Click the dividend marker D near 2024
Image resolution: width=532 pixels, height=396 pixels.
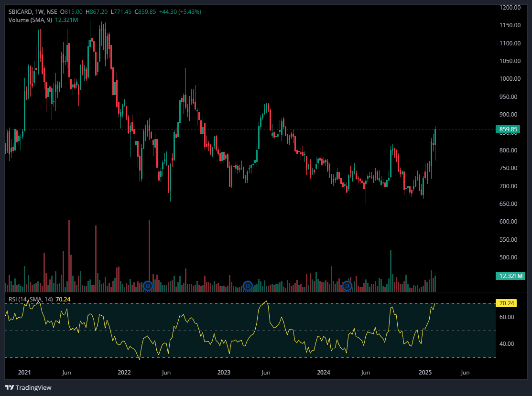pos(347,286)
